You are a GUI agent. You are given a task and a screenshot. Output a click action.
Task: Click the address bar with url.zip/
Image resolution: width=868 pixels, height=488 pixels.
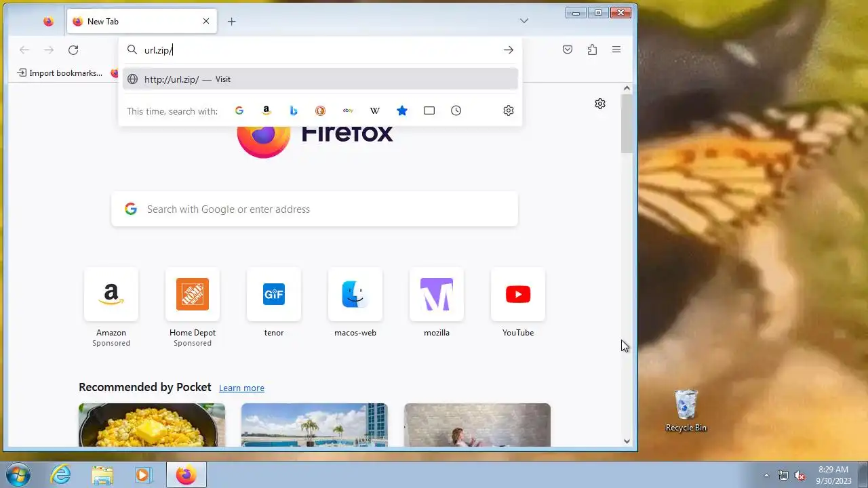[x=319, y=49]
